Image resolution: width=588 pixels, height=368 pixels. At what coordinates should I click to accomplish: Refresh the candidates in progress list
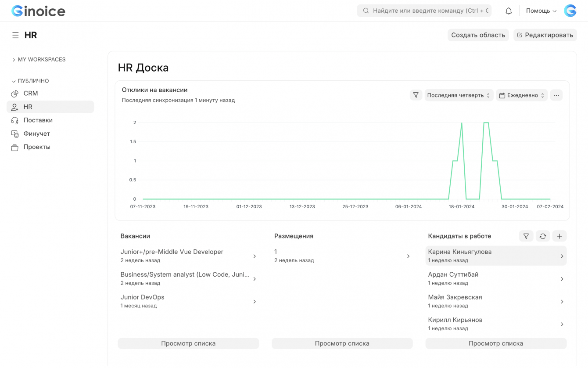[x=543, y=236]
